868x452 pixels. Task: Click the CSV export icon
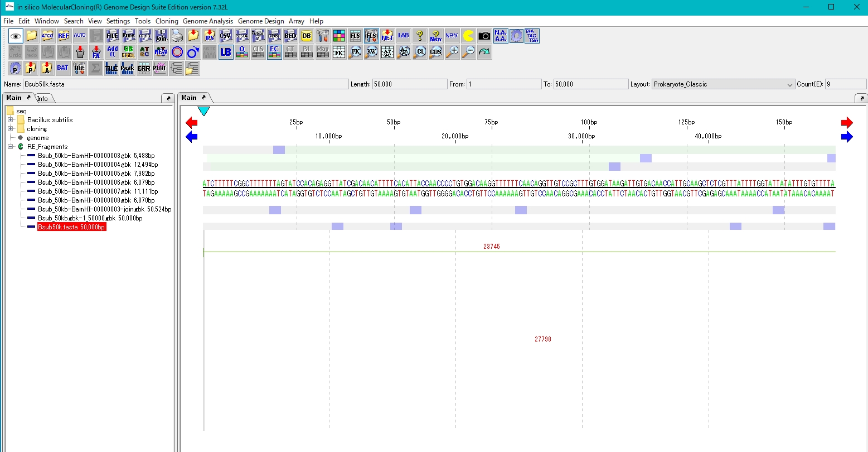click(225, 36)
